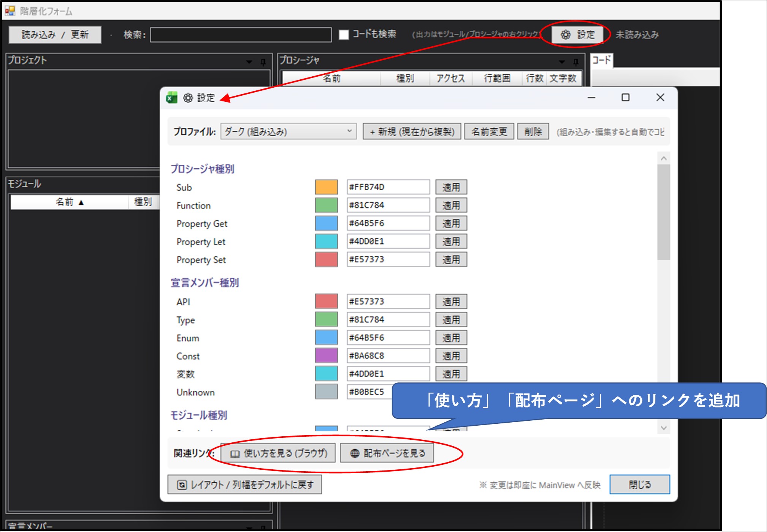Switch to the コード tab

[601, 60]
